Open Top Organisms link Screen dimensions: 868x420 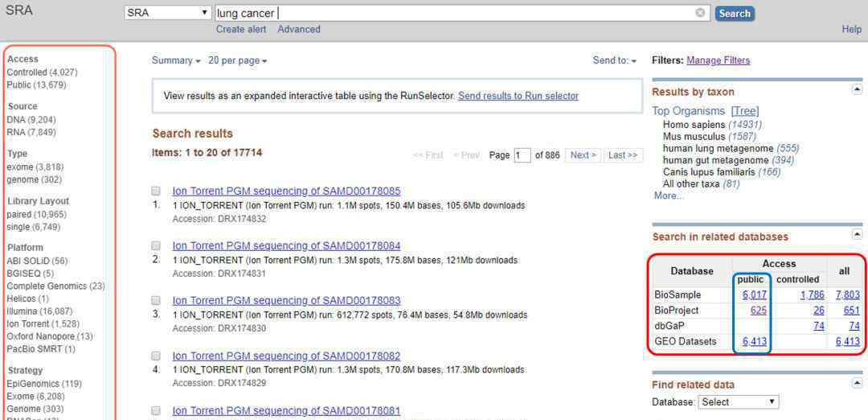coord(688,111)
